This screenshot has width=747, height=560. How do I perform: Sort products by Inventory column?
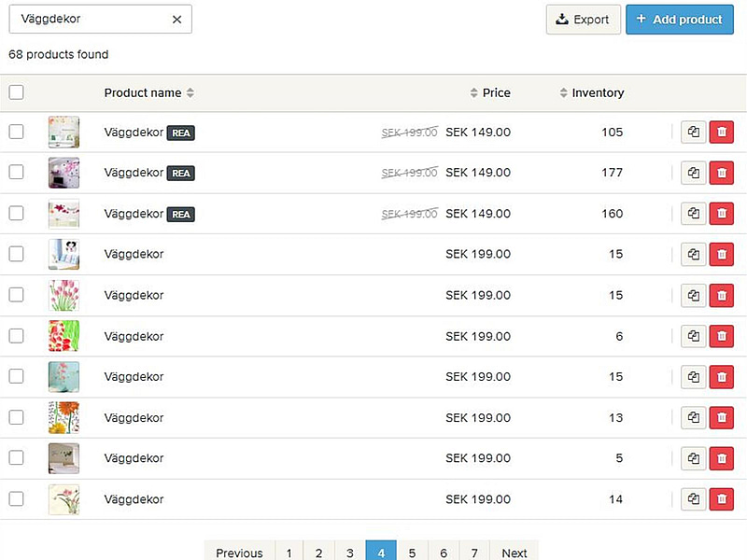coord(592,93)
